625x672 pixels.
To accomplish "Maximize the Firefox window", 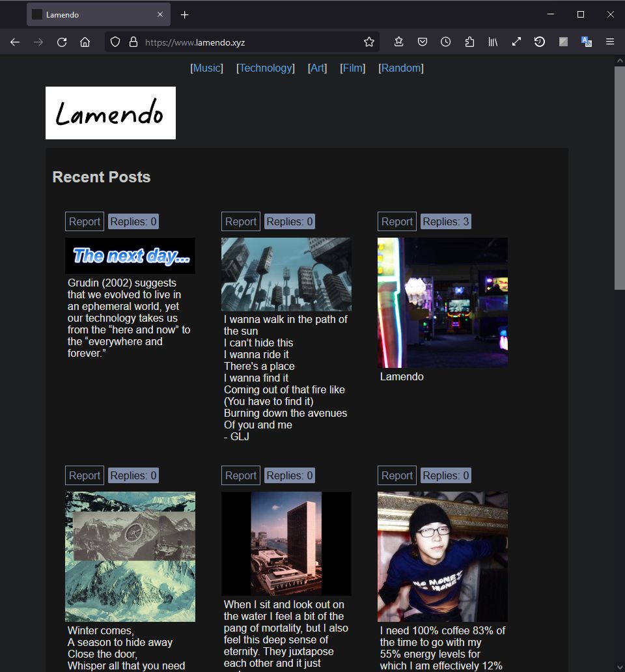I will [x=581, y=14].
